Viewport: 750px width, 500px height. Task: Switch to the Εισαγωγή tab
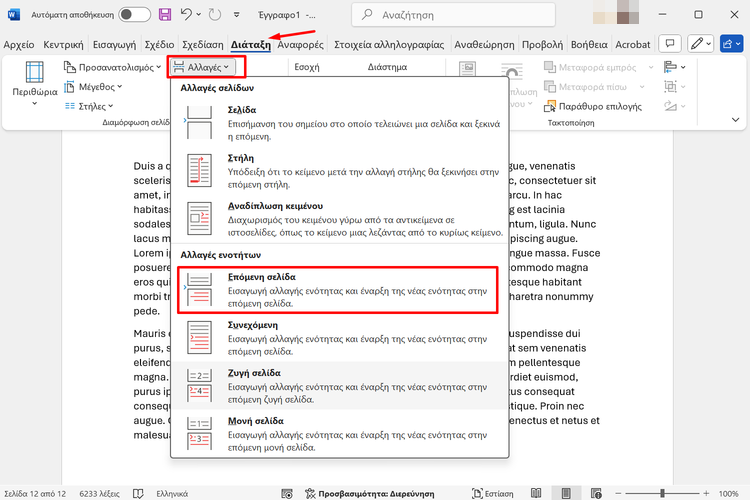[x=114, y=44]
